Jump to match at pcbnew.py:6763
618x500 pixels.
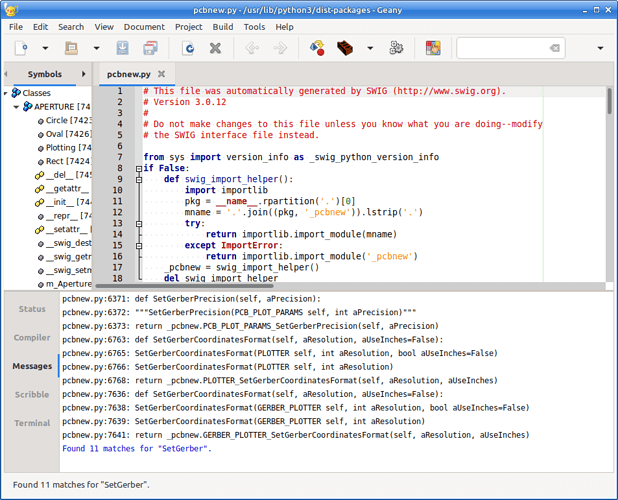[336, 340]
